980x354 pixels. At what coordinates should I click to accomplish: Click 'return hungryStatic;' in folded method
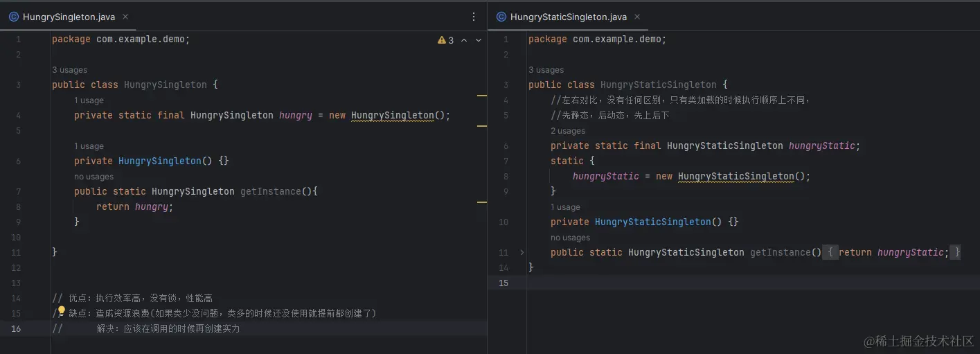click(893, 252)
